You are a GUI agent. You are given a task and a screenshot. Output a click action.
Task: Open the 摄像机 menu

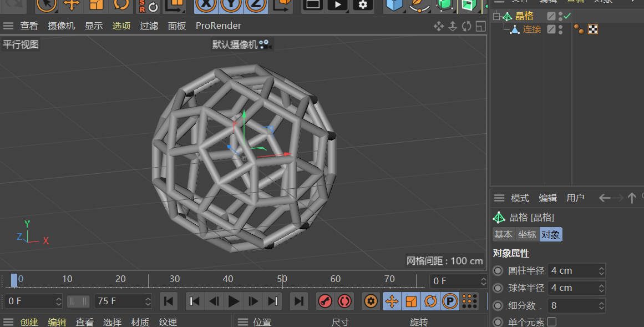coord(61,26)
